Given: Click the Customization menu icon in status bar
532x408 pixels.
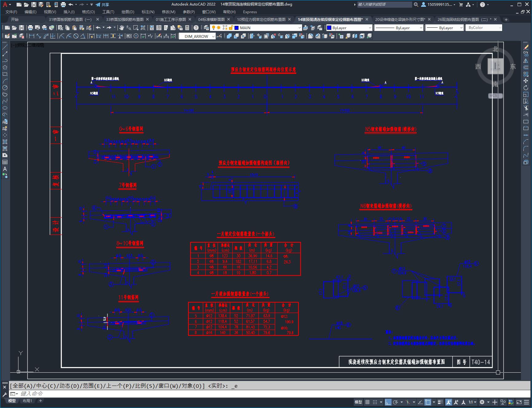Looking at the screenshot, I should click(526, 402).
